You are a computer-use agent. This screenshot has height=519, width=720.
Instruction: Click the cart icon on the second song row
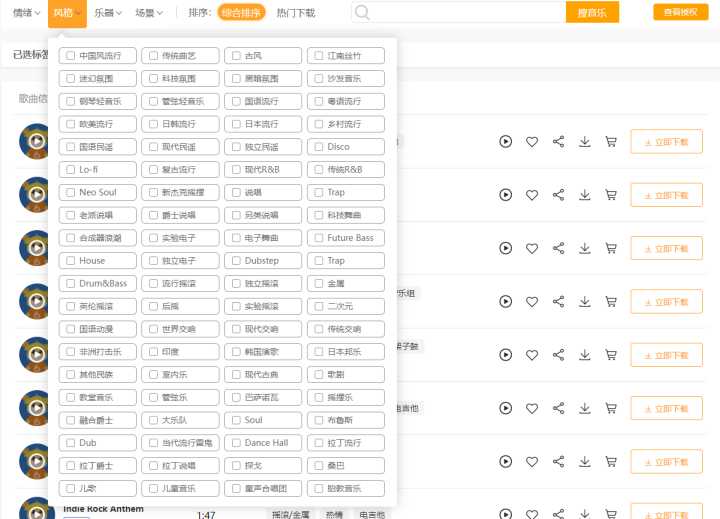click(611, 195)
